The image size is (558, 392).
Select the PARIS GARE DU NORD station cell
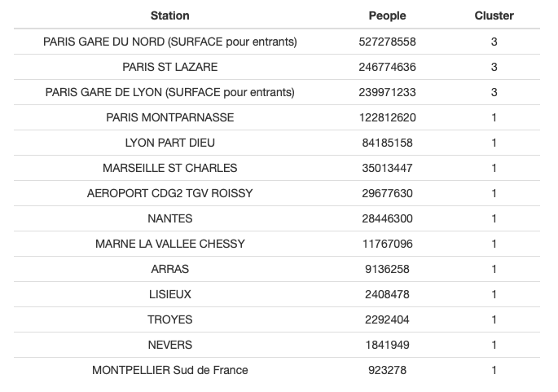(169, 42)
